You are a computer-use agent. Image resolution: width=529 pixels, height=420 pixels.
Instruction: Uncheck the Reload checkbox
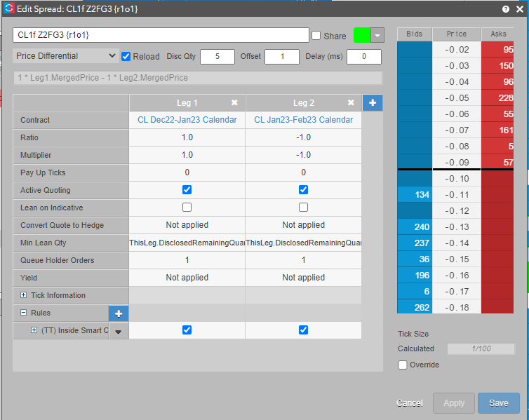click(126, 56)
